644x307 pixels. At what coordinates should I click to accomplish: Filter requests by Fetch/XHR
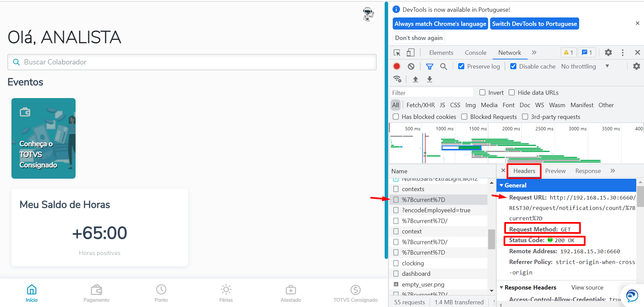point(421,105)
